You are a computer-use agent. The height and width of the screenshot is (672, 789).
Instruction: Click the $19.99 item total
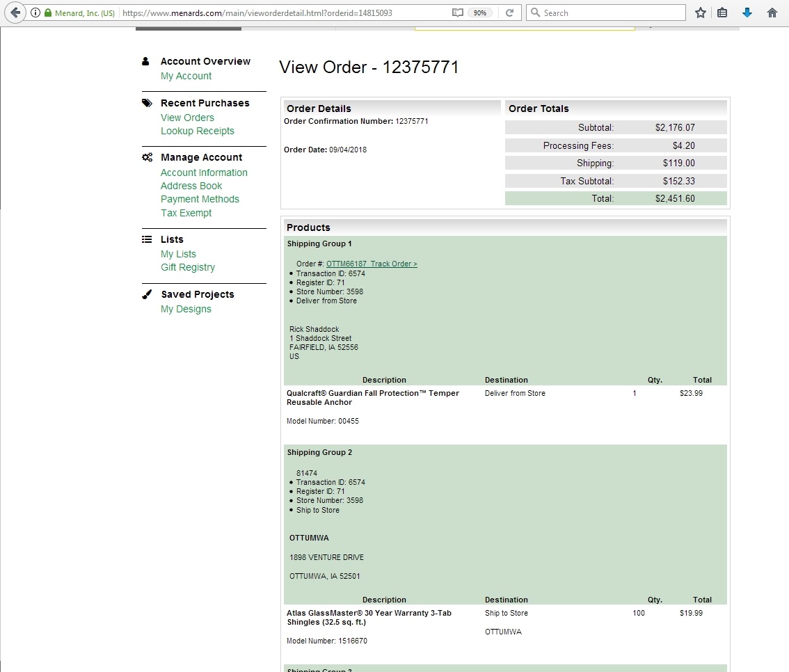(691, 613)
